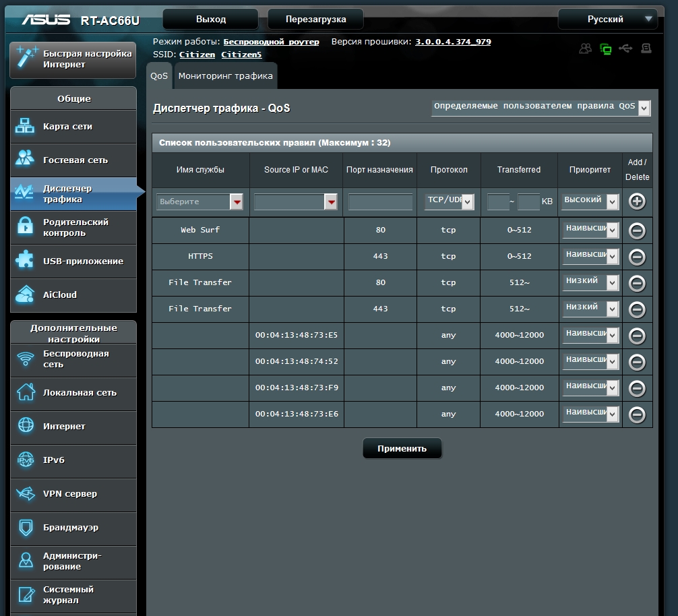
Task: Open the service name dropdown
Action: pos(200,202)
